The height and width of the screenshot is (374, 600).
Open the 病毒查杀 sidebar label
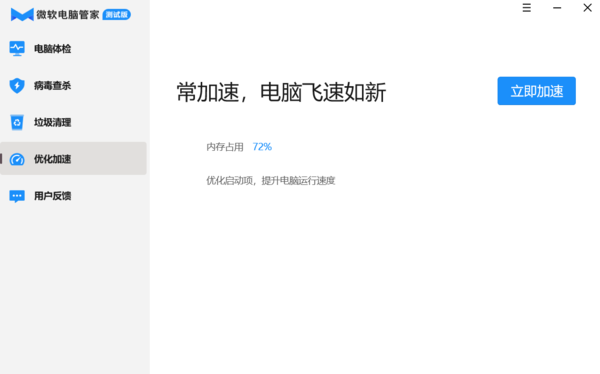click(52, 86)
